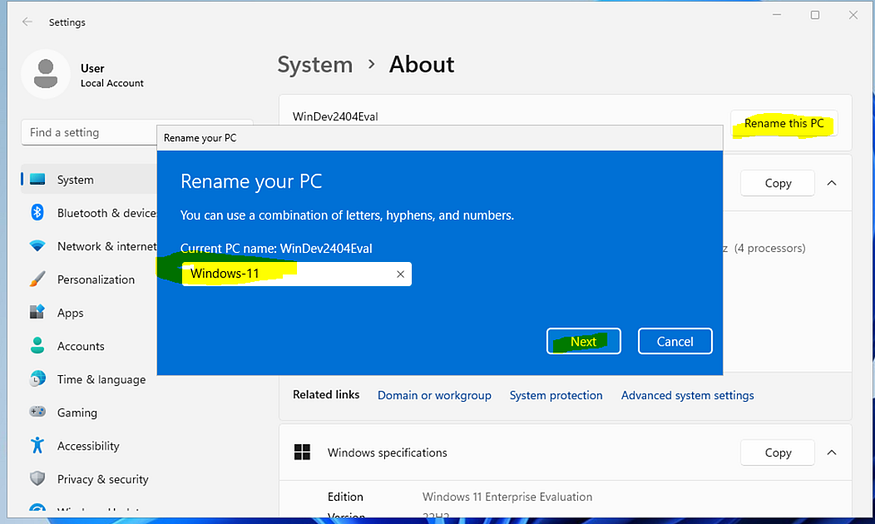
Task: Open the User account avatar
Action: 46,74
